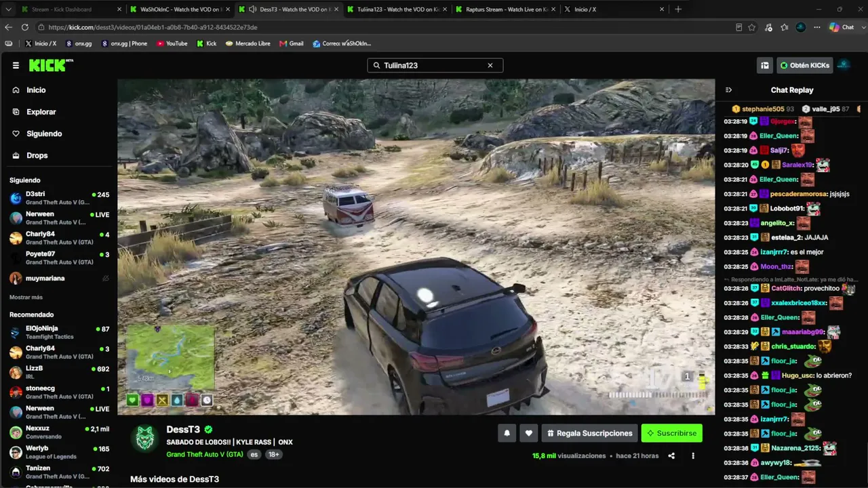The image size is (868, 488).
Task: Reload the current page
Action: 25,27
